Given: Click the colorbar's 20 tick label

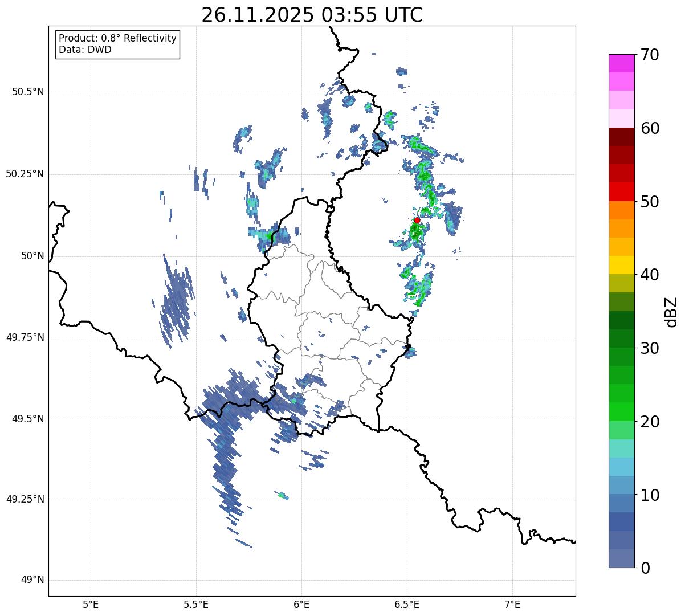Looking at the screenshot, I should [650, 422].
